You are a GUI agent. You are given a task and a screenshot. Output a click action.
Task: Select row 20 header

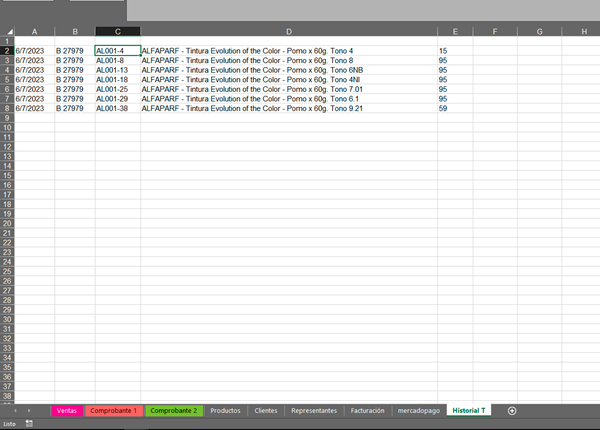(7, 223)
